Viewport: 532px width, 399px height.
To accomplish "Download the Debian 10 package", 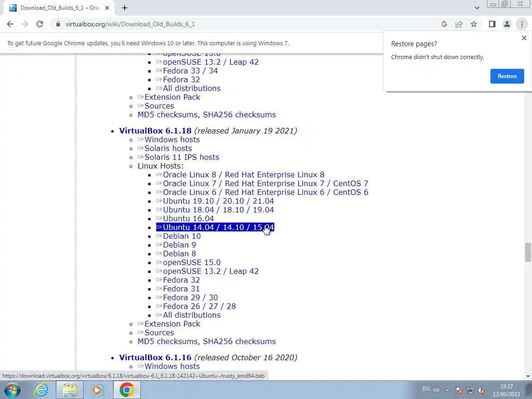I will 181,236.
